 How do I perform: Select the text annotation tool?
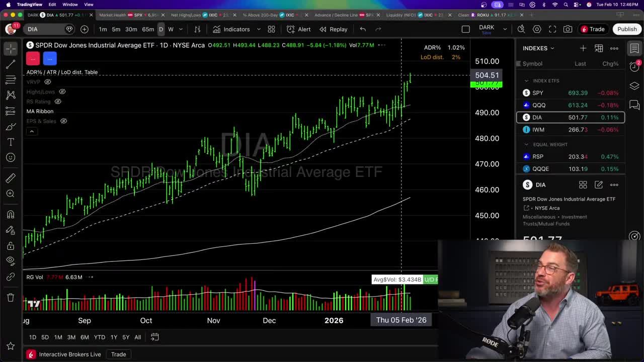11,142
